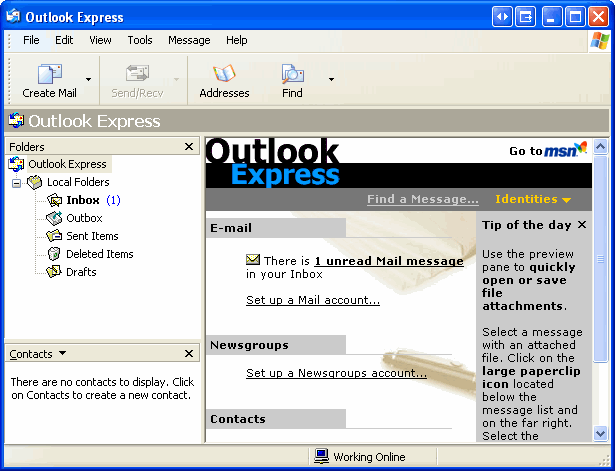
Task: Close the Contacts pane
Action: click(x=189, y=354)
